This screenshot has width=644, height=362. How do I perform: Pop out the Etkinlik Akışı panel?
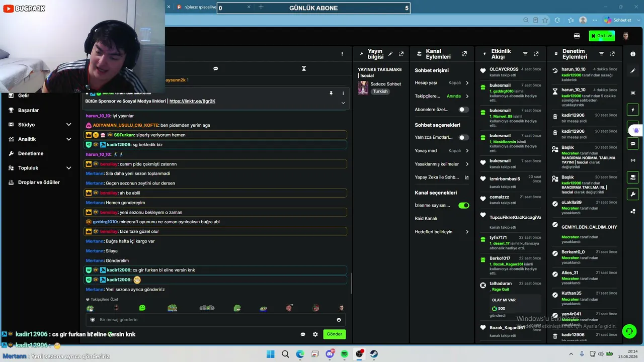[536, 54]
